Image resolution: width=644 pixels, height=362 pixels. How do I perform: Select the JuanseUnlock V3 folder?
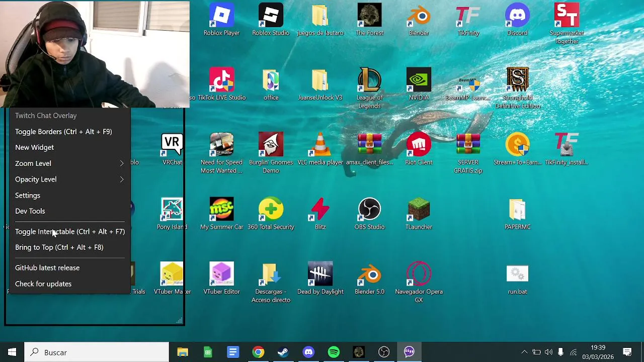tap(320, 84)
